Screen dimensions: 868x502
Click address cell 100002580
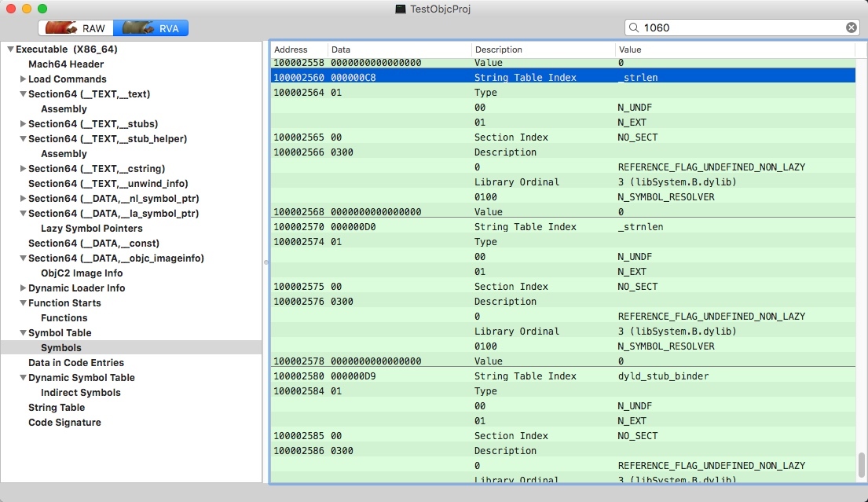click(299, 376)
